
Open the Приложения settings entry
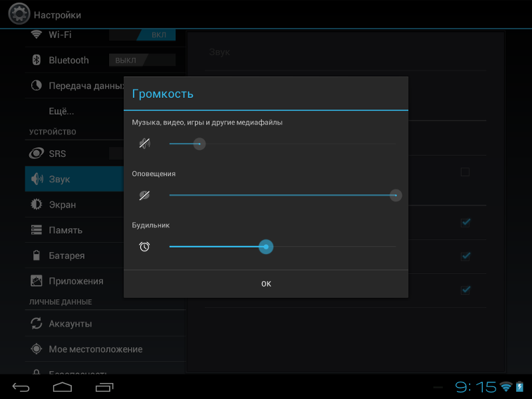[74, 281]
